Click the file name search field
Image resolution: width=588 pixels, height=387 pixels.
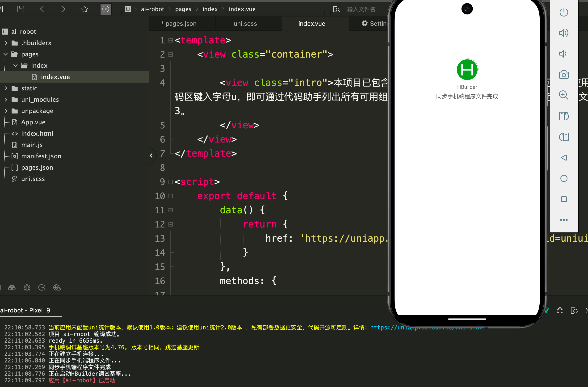[x=361, y=9]
